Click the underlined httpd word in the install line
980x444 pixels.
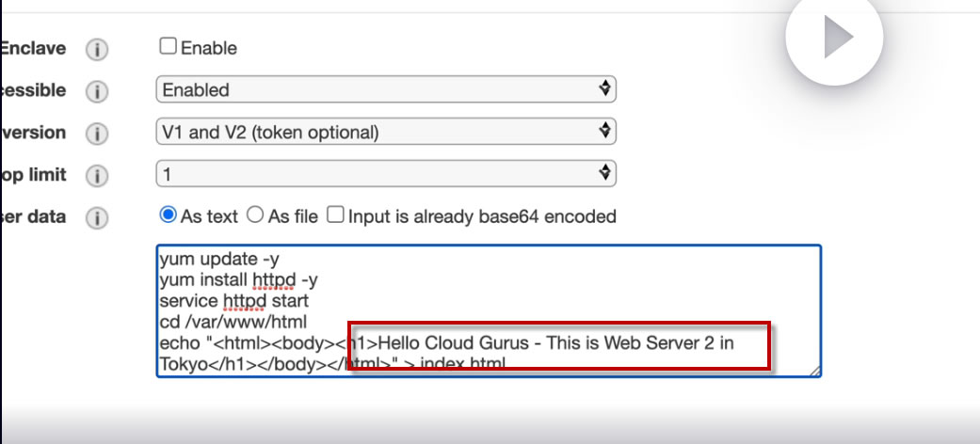(x=273, y=279)
